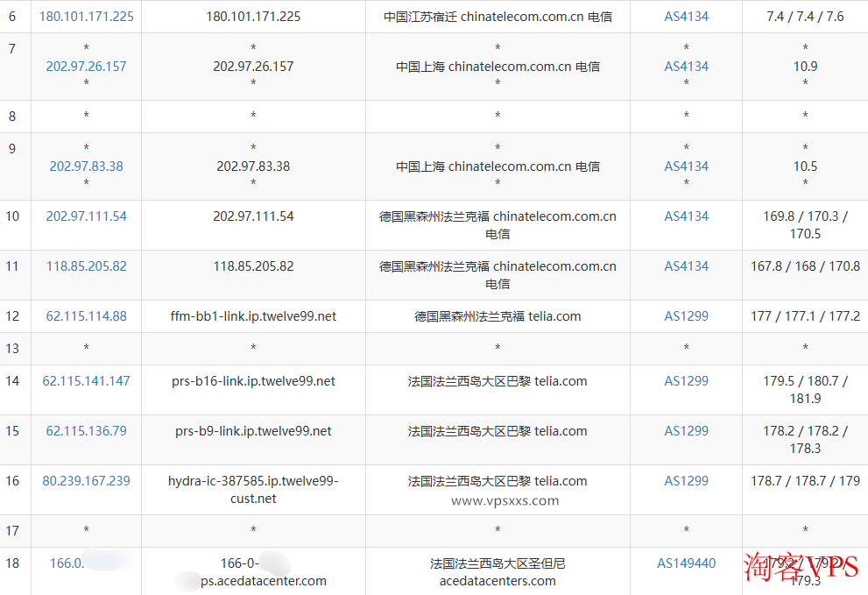Select location 法国法兰西岛大区圣但尼 acedatacenters.com

click(498, 572)
